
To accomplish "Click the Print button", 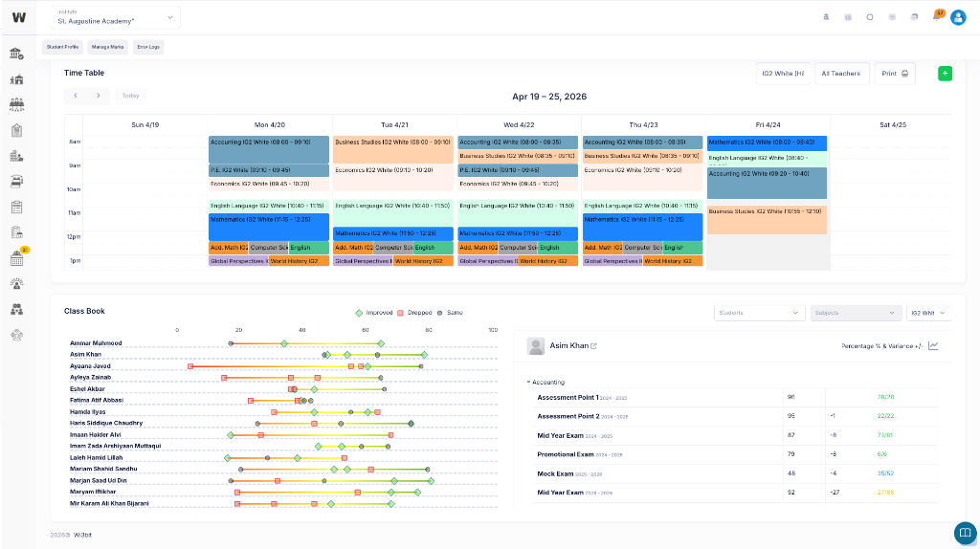I will click(x=895, y=74).
